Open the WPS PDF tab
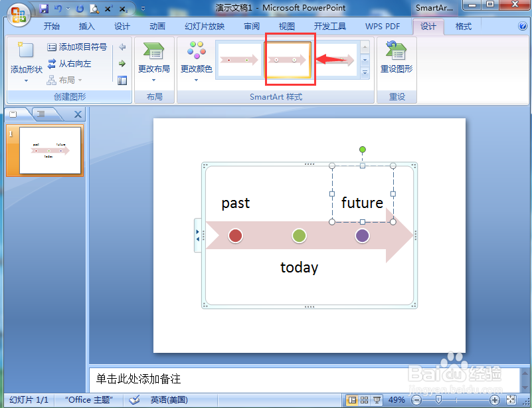 click(383, 27)
